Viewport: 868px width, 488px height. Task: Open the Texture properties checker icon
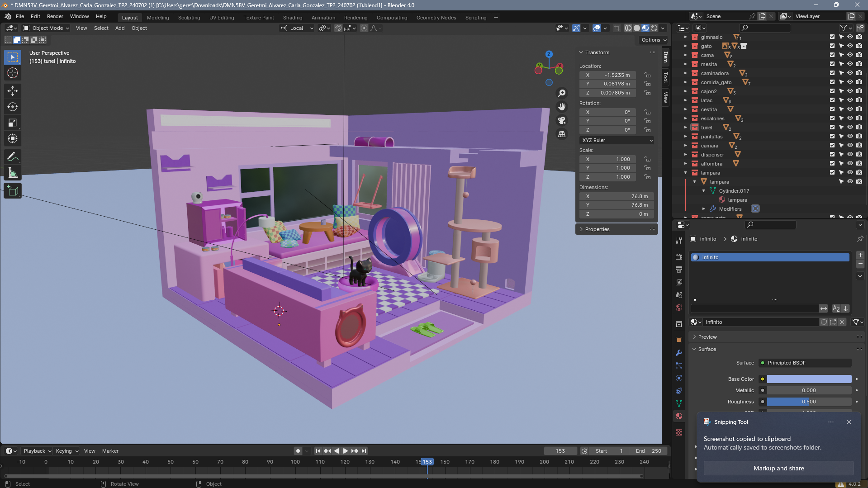click(x=679, y=432)
